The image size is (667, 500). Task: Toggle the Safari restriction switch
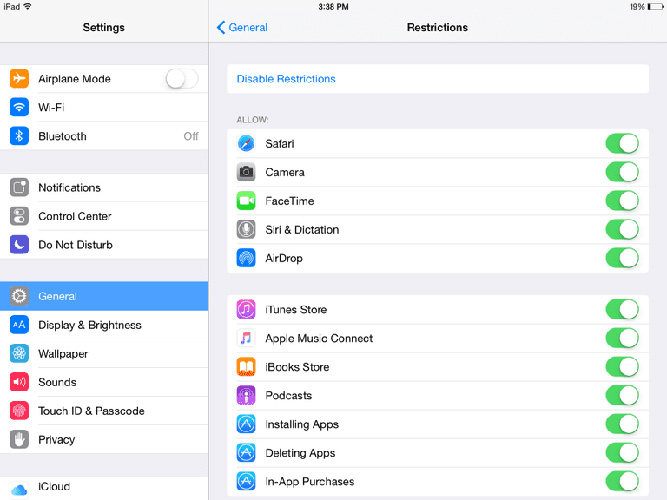coord(622,143)
